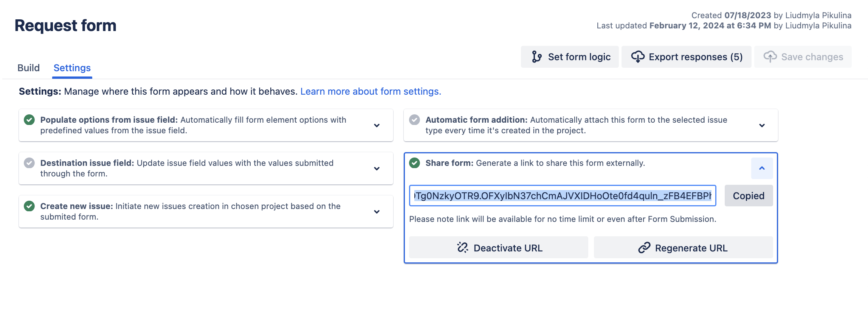Image resolution: width=868 pixels, height=312 pixels.
Task: Click inside the share link URL field
Action: coord(562,196)
